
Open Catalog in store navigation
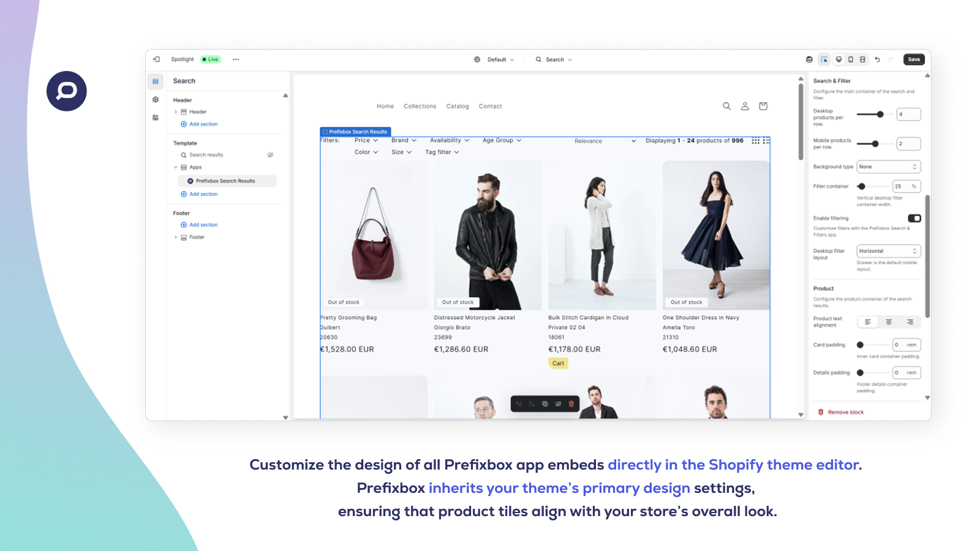click(458, 107)
